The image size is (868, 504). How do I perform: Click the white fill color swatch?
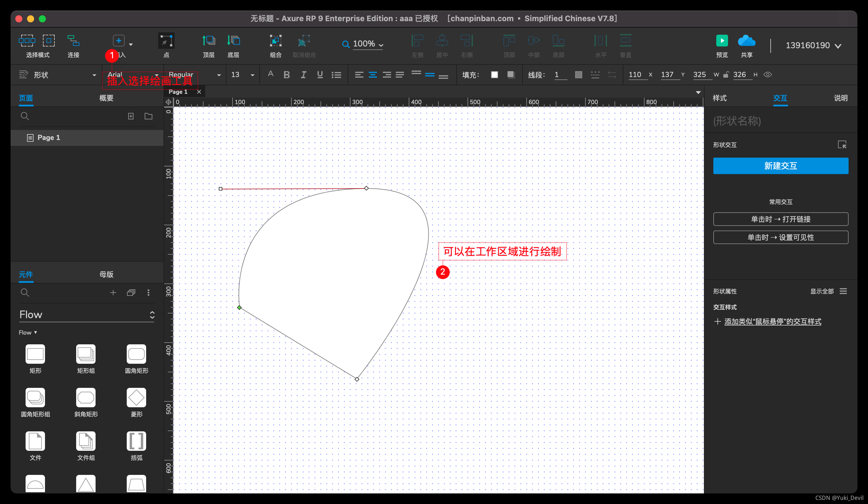coord(494,75)
